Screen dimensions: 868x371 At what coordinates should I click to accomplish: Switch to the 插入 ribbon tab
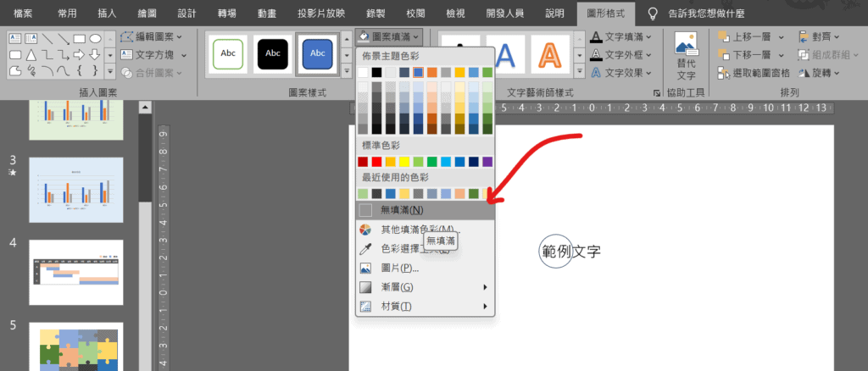point(108,14)
